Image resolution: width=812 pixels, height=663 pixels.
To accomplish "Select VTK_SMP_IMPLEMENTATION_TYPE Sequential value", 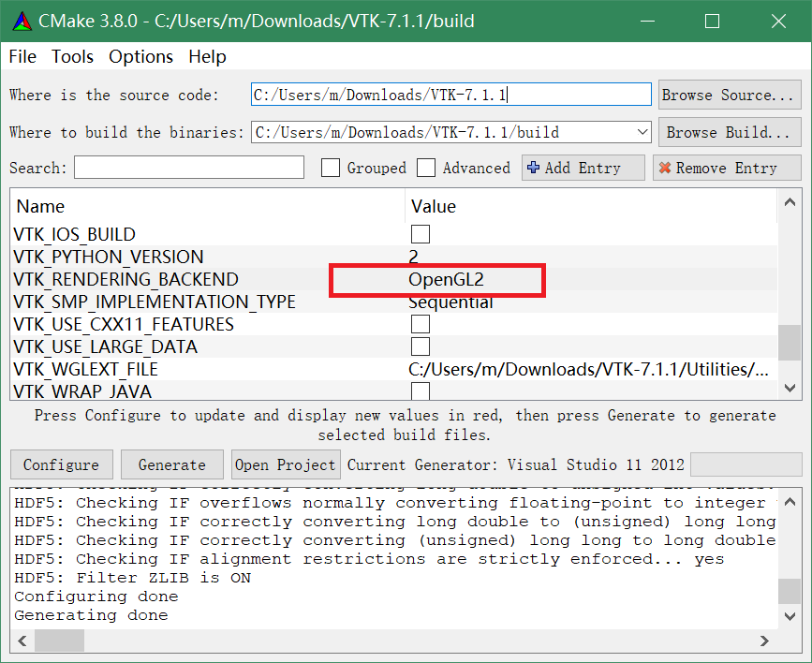I will click(x=450, y=302).
